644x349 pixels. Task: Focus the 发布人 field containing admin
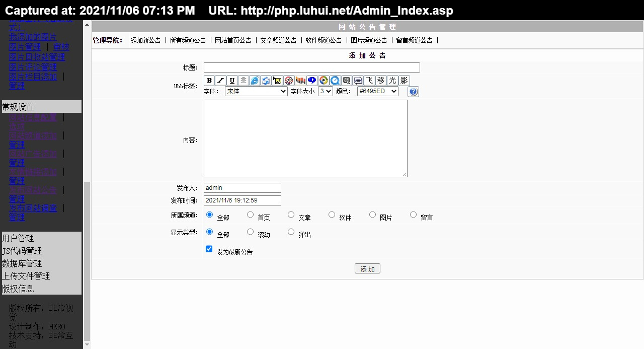(x=242, y=188)
